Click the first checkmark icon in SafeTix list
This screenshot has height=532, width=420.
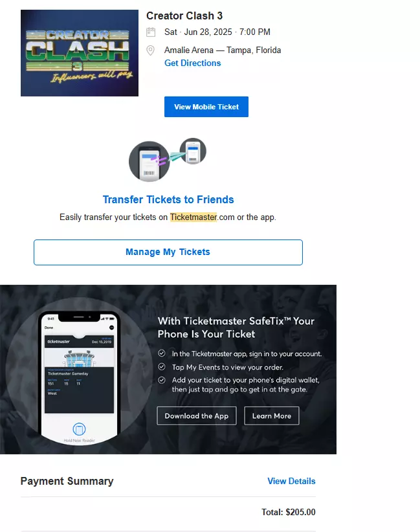click(x=162, y=353)
